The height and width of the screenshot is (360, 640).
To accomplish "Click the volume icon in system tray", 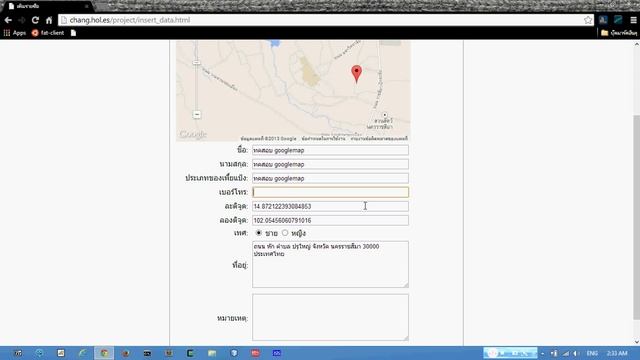I will click(x=576, y=353).
